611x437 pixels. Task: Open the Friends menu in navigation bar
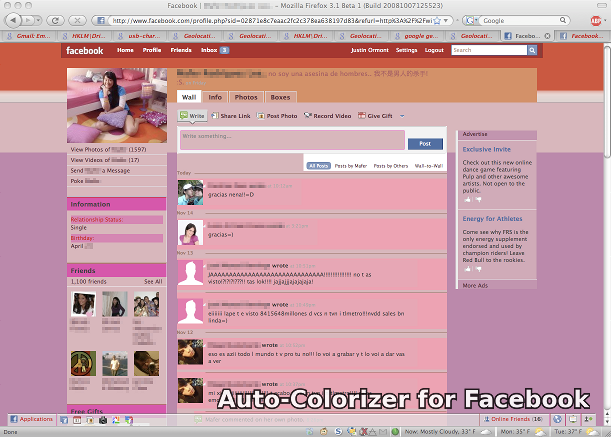coord(181,50)
